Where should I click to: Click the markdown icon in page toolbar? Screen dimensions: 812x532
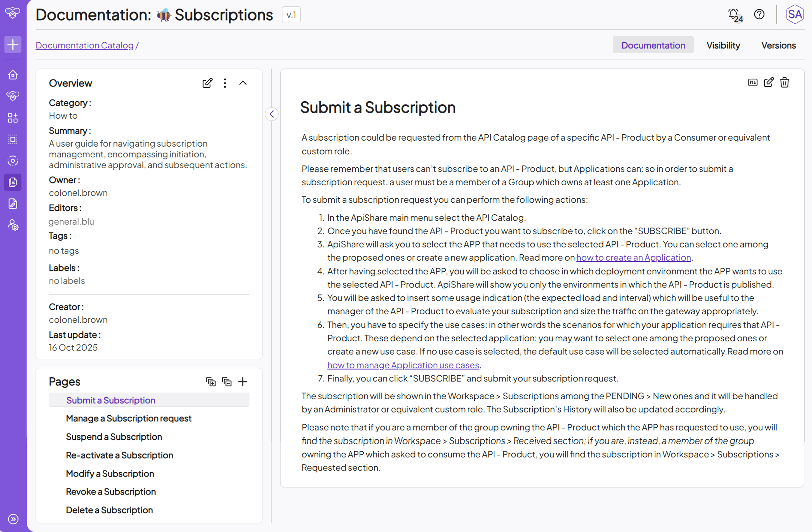(x=753, y=83)
